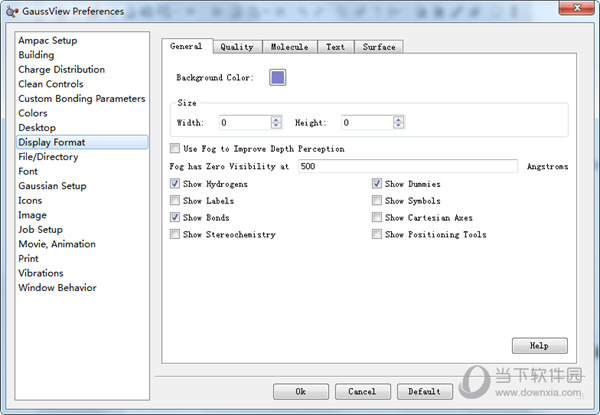This screenshot has height=415, width=600.
Task: Enable Show Positioning Tools checkbox
Action: coord(377,234)
